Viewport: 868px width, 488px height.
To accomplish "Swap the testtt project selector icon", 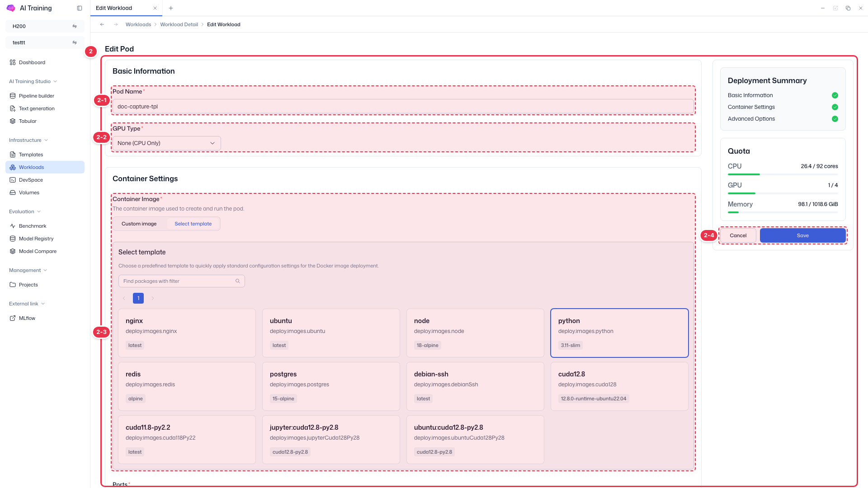I will pyautogui.click(x=75, y=42).
